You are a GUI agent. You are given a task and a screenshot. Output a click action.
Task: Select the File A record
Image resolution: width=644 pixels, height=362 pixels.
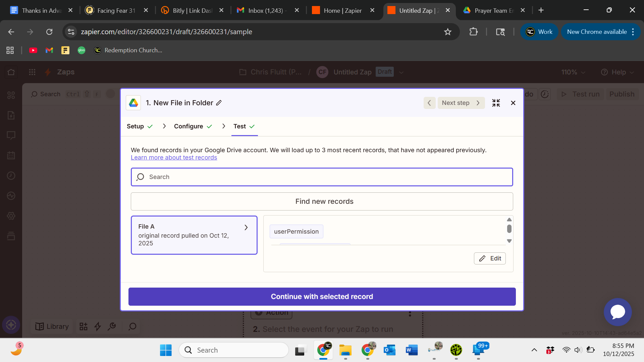(x=194, y=235)
